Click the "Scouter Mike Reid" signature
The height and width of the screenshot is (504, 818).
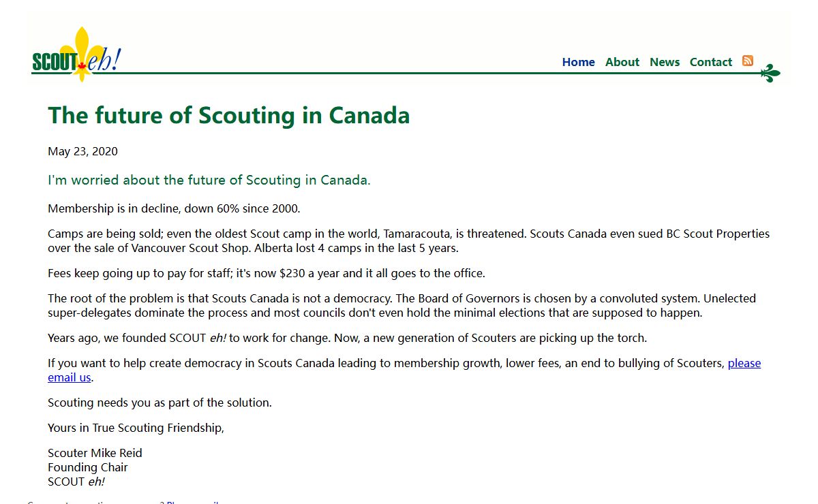[x=95, y=453]
